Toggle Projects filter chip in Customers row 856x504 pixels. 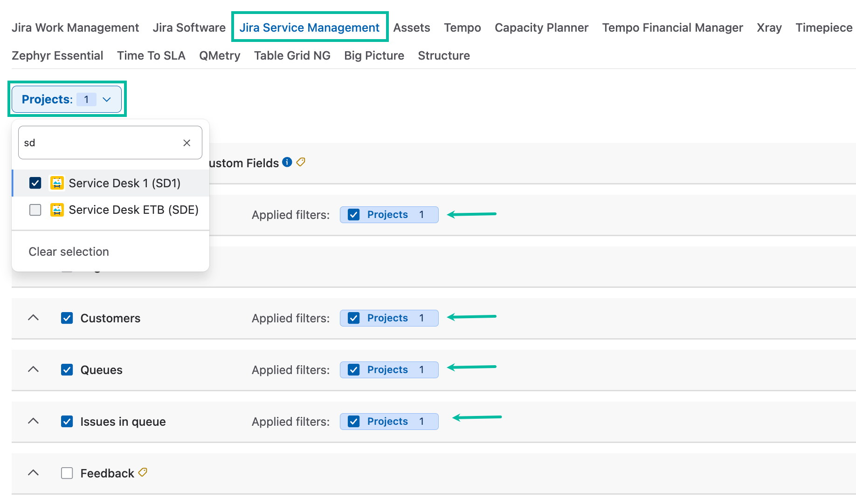[x=389, y=318]
